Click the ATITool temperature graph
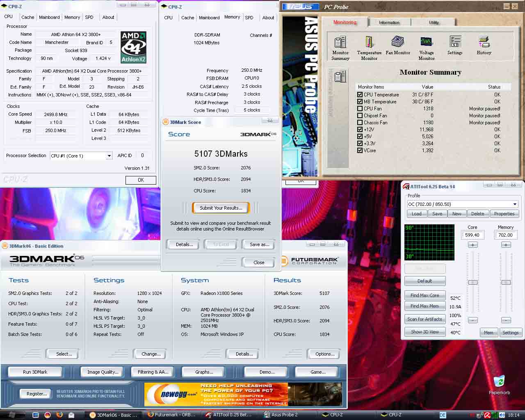This screenshot has height=420, width=525. tap(429, 242)
